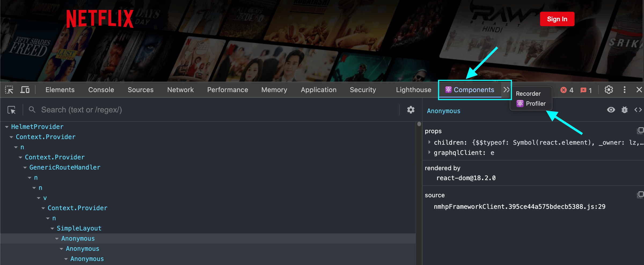Click the Sign In button
This screenshot has height=265, width=644.
[x=557, y=19]
